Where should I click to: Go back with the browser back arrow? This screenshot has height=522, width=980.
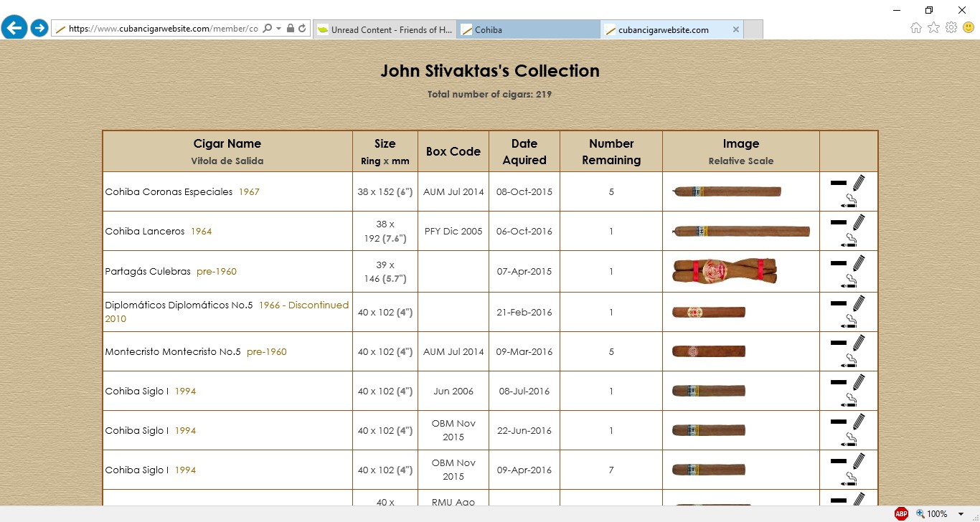pyautogui.click(x=14, y=28)
